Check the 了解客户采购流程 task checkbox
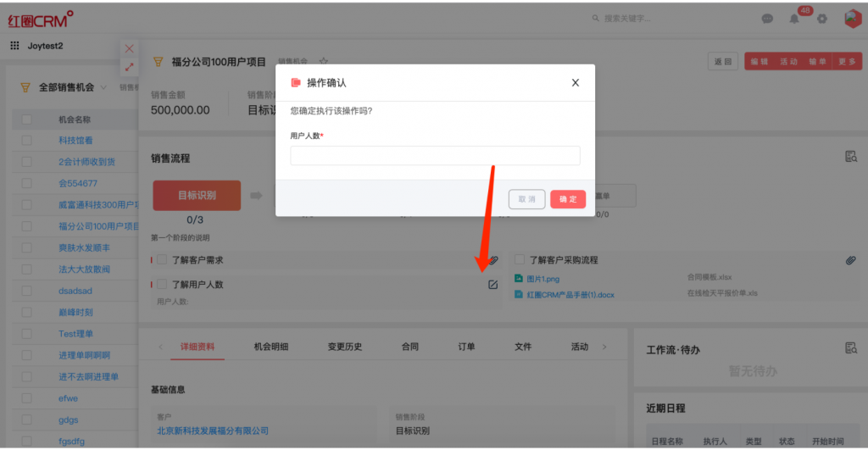868x450 pixels. [520, 260]
